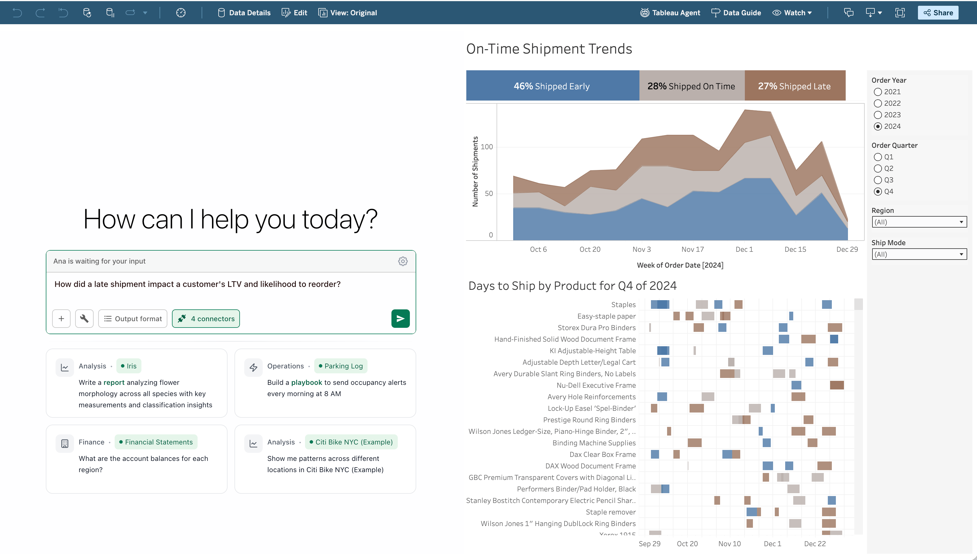Image resolution: width=977 pixels, height=560 pixels.
Task: Click the Financial Statements data source tag
Action: 156,442
